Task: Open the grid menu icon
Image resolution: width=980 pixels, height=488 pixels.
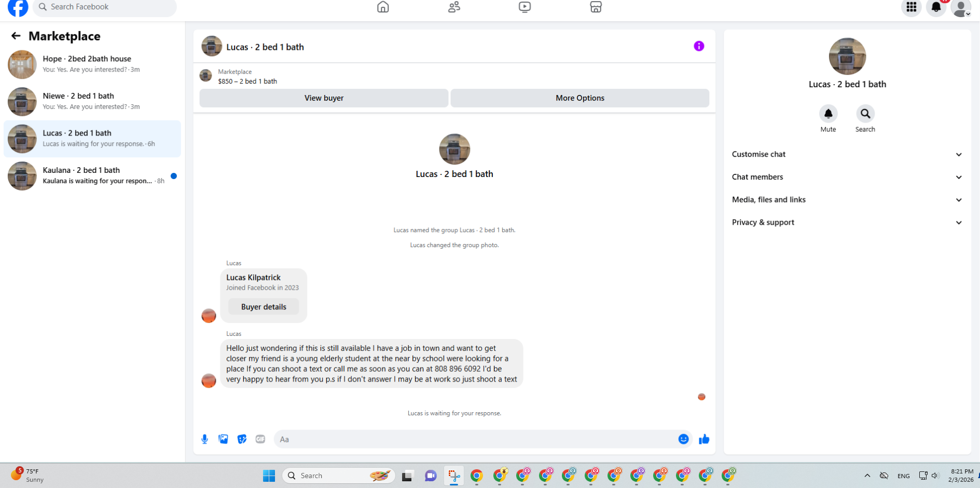Action: point(911,7)
